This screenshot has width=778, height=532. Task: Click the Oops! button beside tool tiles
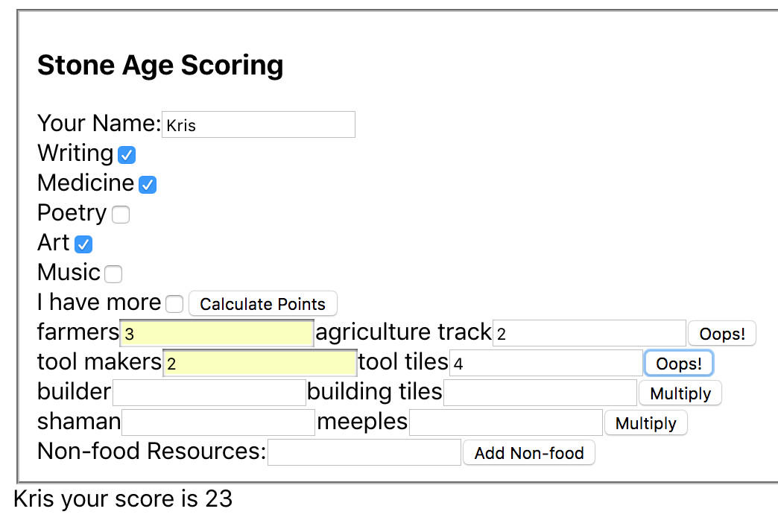pyautogui.click(x=678, y=364)
